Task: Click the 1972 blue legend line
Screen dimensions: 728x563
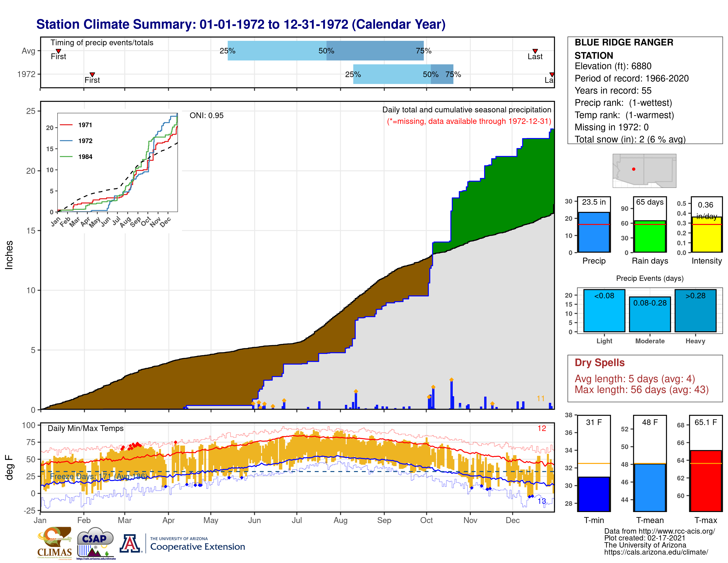Action: tap(66, 141)
